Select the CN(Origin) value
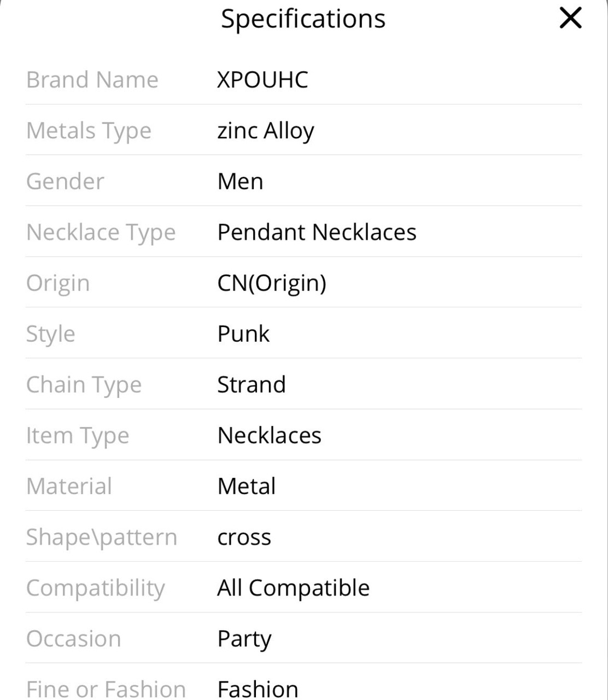 272,284
